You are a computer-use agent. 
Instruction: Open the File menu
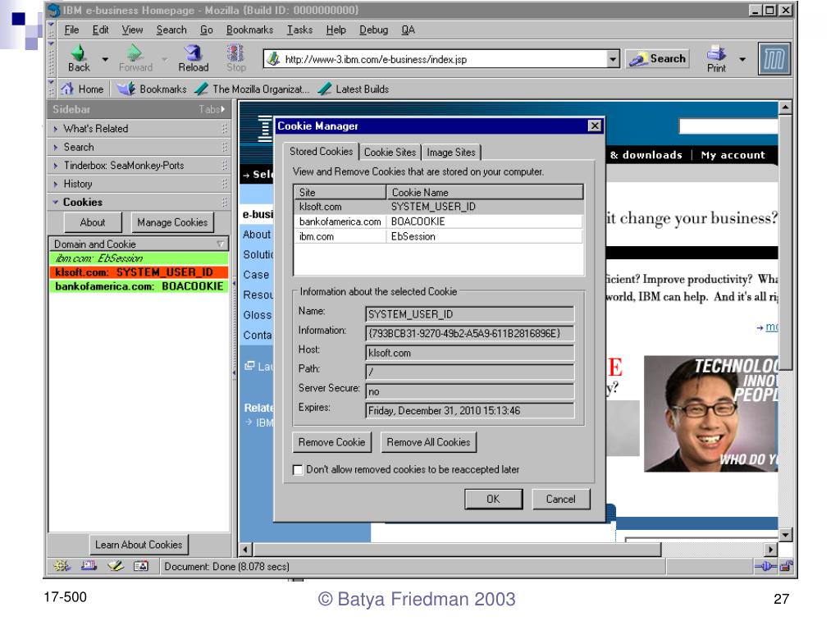tap(71, 30)
